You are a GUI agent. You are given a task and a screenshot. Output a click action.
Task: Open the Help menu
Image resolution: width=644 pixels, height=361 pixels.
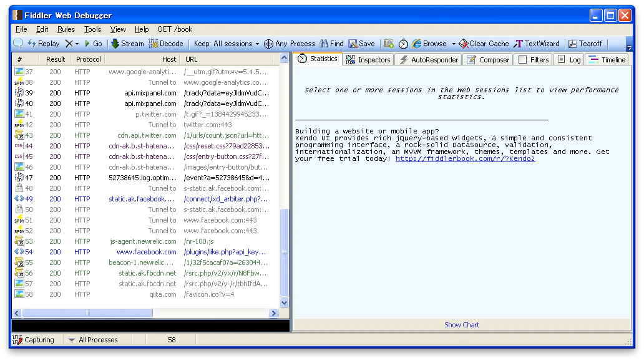tap(142, 29)
